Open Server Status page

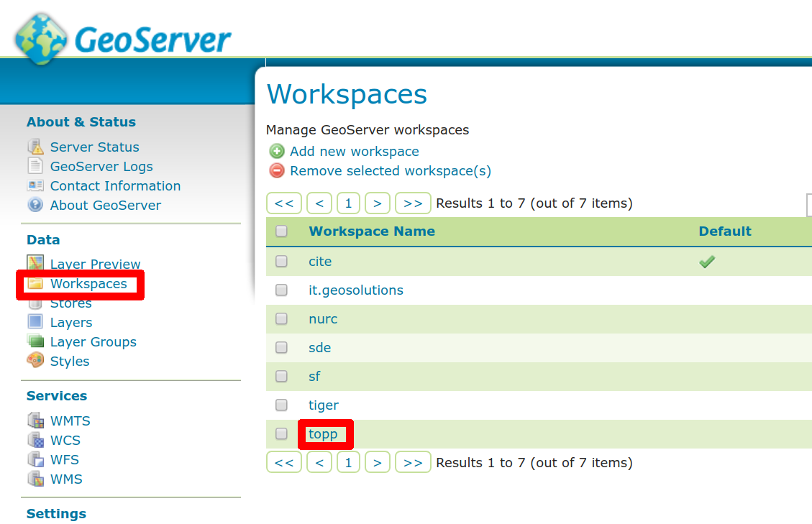[95, 147]
